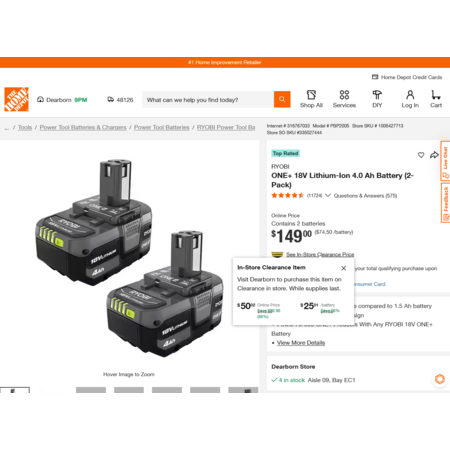The width and height of the screenshot is (450, 450).
Task: Open the Live Chat side tab
Action: point(445,161)
